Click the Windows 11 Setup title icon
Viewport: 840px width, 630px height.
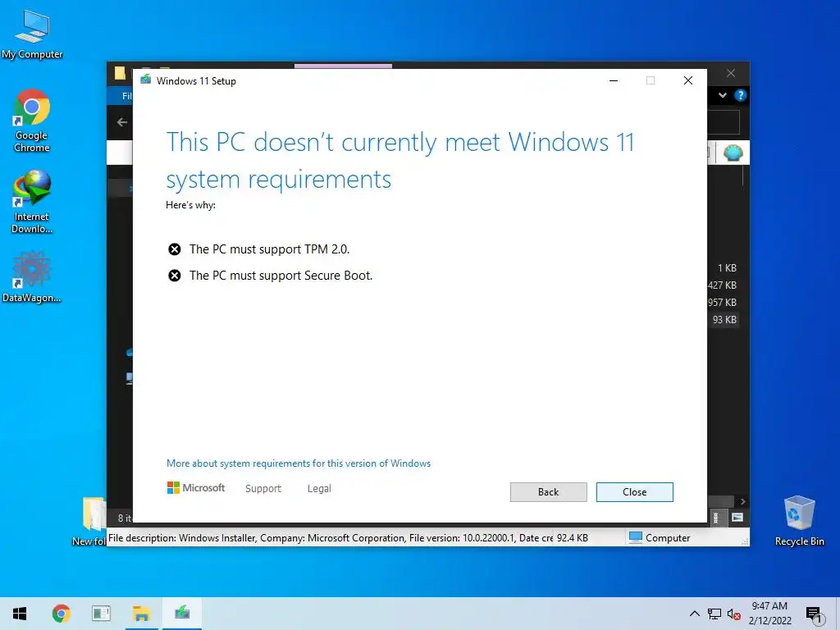(146, 80)
